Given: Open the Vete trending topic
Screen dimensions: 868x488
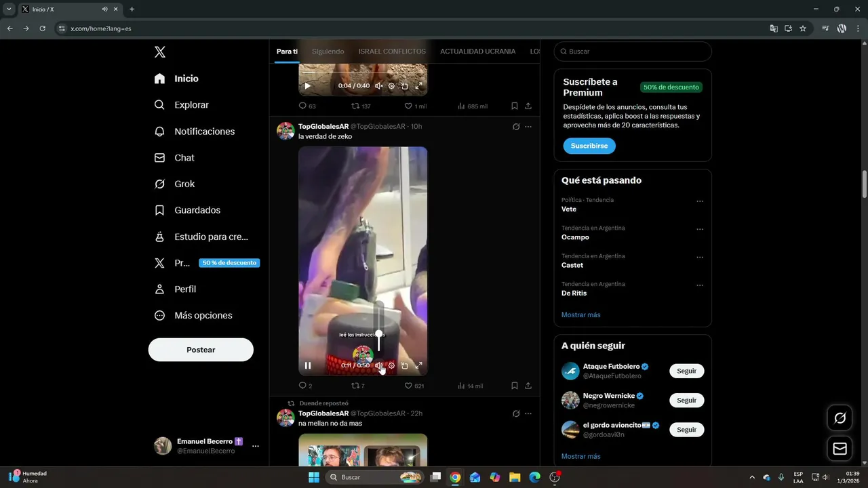Looking at the screenshot, I should 569,209.
